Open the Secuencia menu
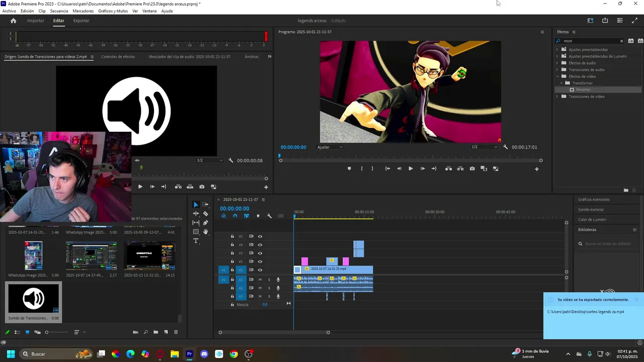The width and height of the screenshot is (644, 362). click(59, 11)
